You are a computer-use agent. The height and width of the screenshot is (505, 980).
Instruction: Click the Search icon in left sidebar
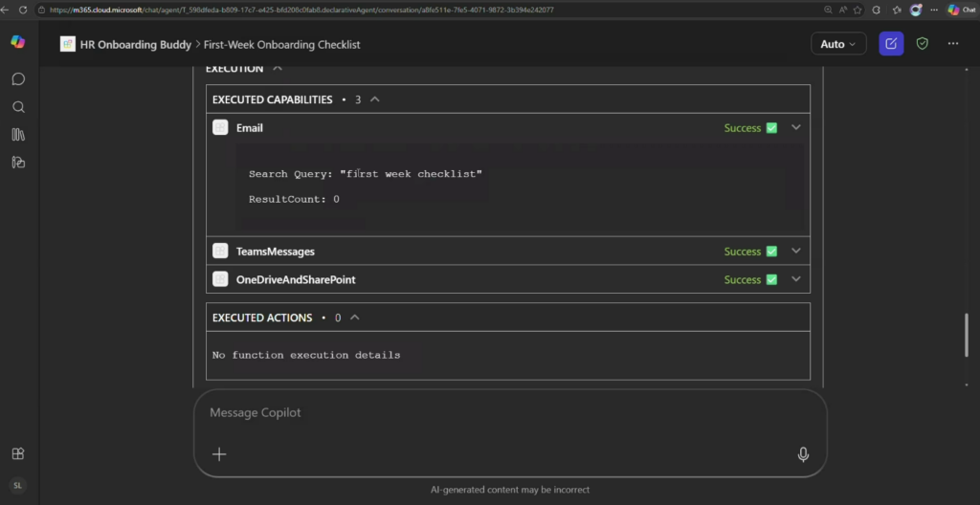point(18,107)
